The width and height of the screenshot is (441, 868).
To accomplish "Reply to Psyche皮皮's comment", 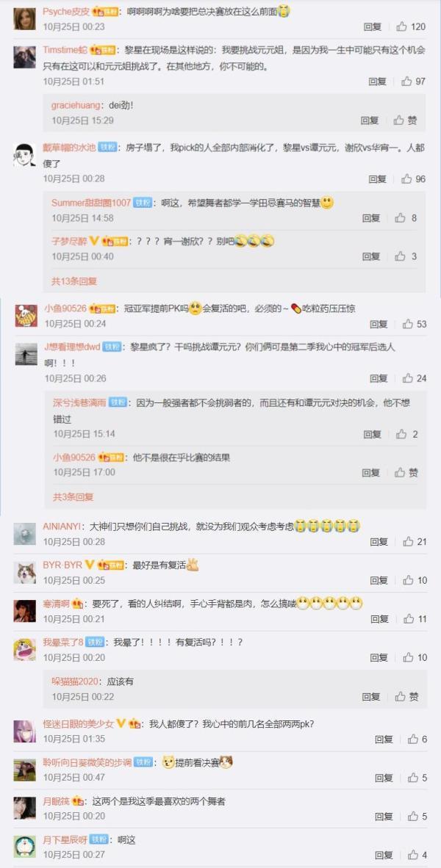I will (373, 26).
